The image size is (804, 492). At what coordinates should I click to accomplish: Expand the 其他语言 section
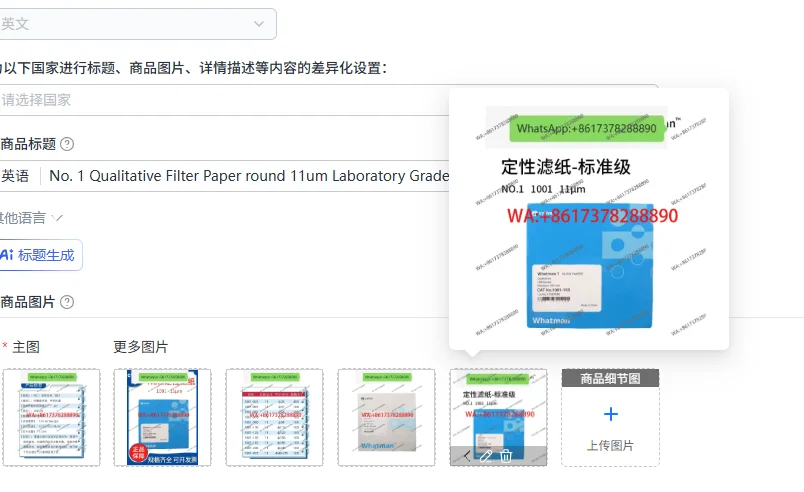point(30,218)
